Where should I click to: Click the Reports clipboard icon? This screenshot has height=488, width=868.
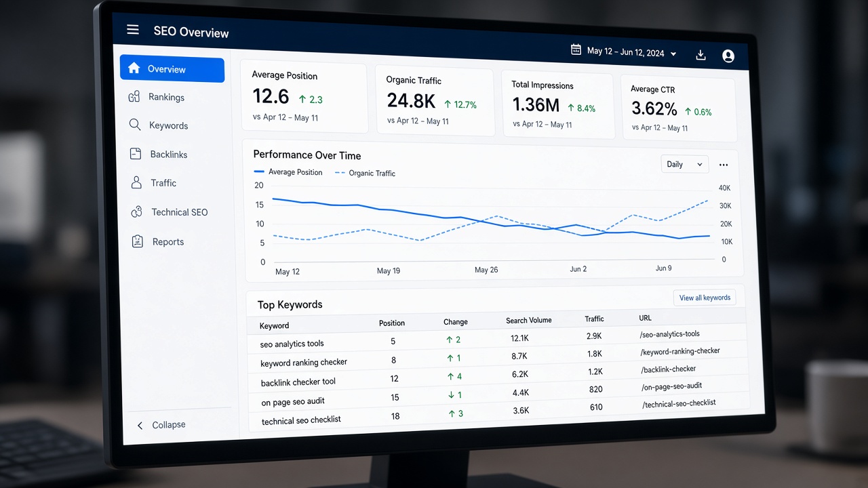[x=138, y=241]
